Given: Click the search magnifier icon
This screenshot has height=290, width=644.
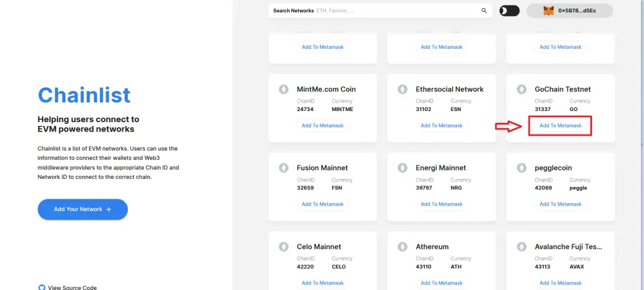Looking at the screenshot, I should coord(484,10).
